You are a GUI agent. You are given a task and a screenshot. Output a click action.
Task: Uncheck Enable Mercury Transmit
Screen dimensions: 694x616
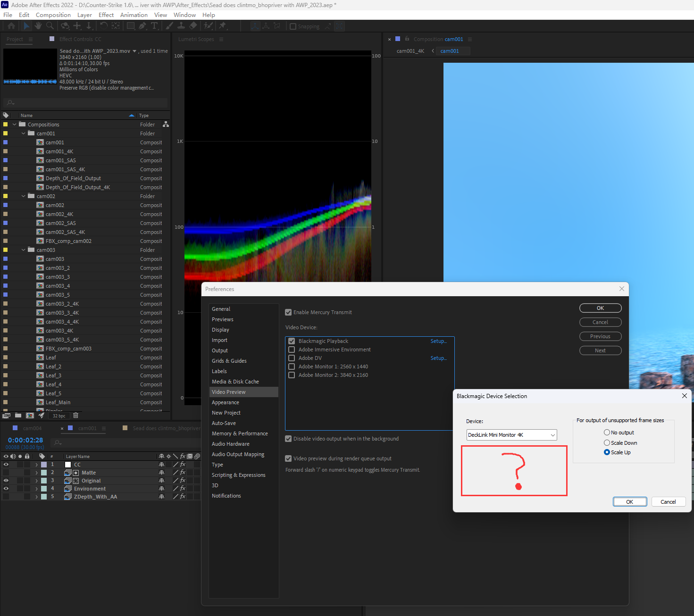288,312
